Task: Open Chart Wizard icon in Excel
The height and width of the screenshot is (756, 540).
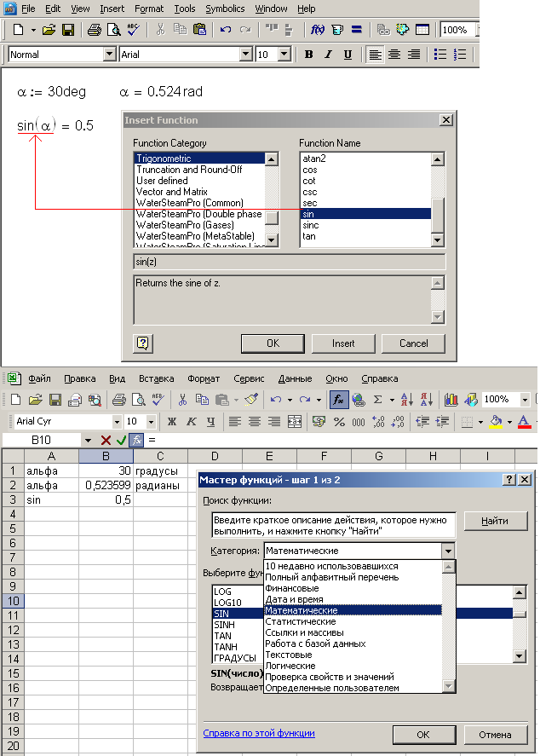Action: pos(451,399)
